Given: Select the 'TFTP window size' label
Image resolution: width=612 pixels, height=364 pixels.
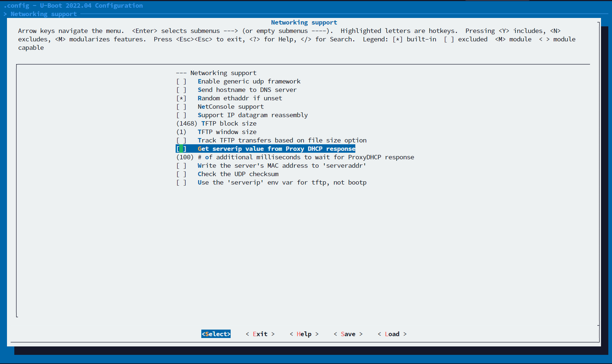Looking at the screenshot, I should click(x=227, y=132).
